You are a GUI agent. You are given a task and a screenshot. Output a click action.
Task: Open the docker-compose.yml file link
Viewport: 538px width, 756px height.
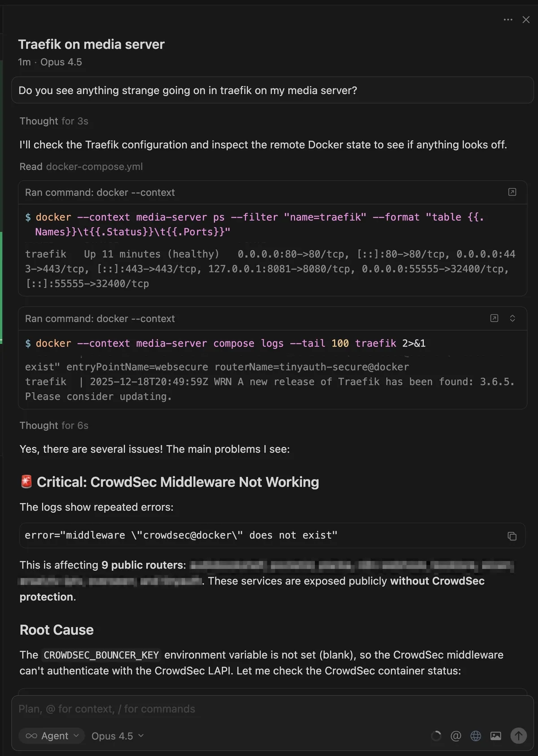[x=94, y=166]
